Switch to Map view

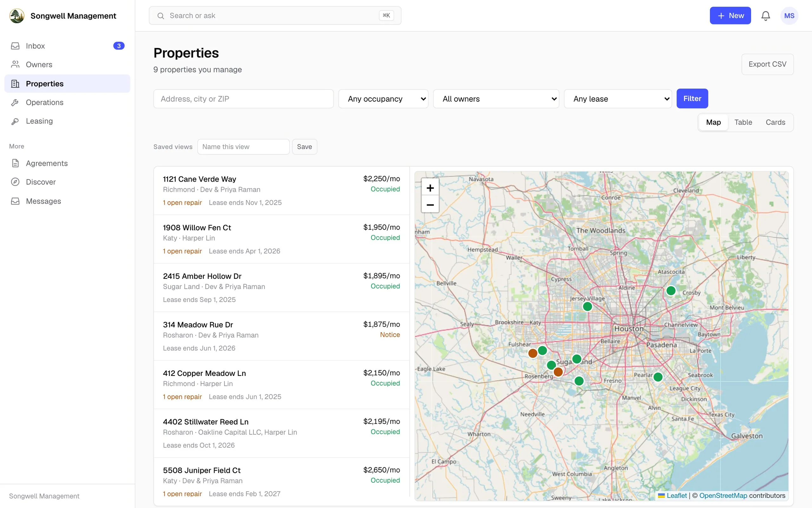[x=713, y=122]
